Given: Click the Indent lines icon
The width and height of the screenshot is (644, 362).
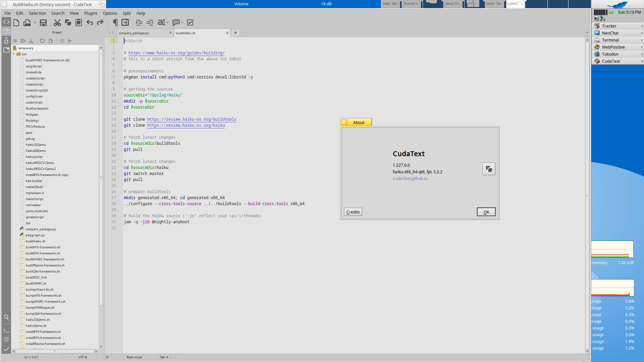Looking at the screenshot, I should (139, 22).
